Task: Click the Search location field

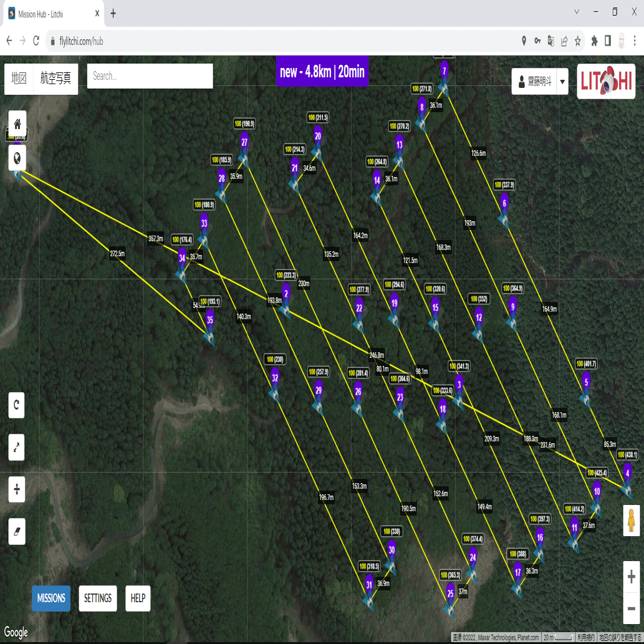Action: [150, 76]
